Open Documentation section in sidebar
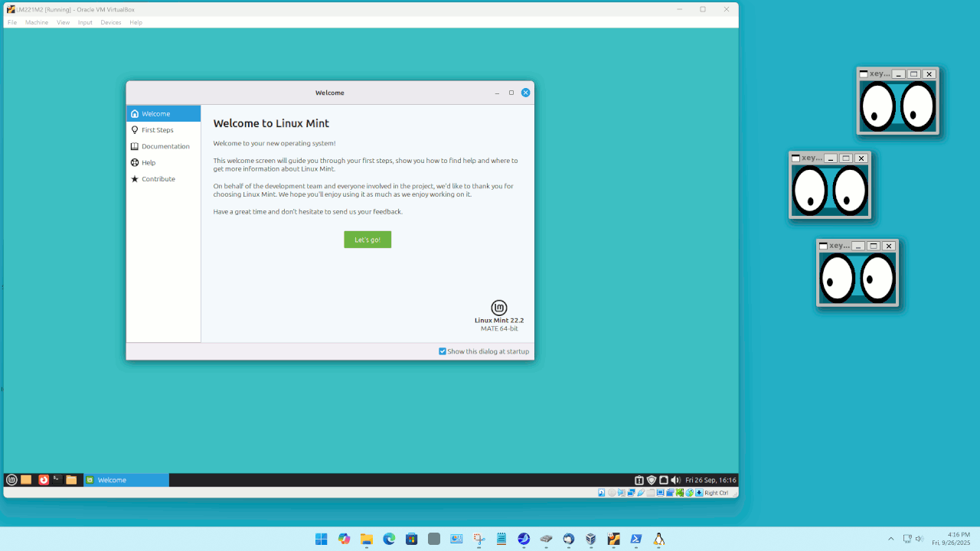 click(163, 146)
